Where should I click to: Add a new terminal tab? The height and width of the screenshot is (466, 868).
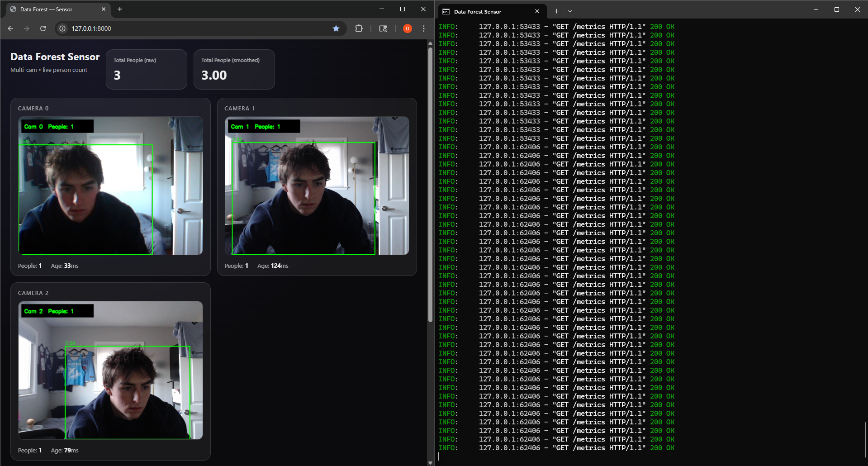[x=556, y=11]
